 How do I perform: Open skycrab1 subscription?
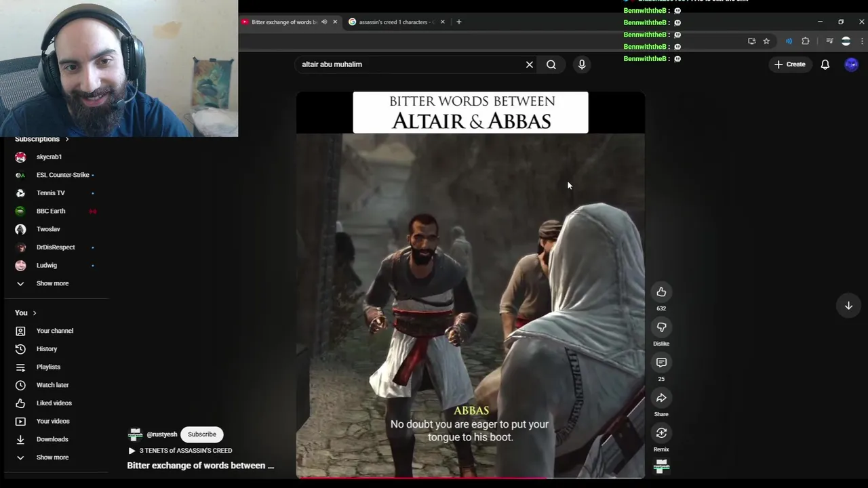click(56, 157)
